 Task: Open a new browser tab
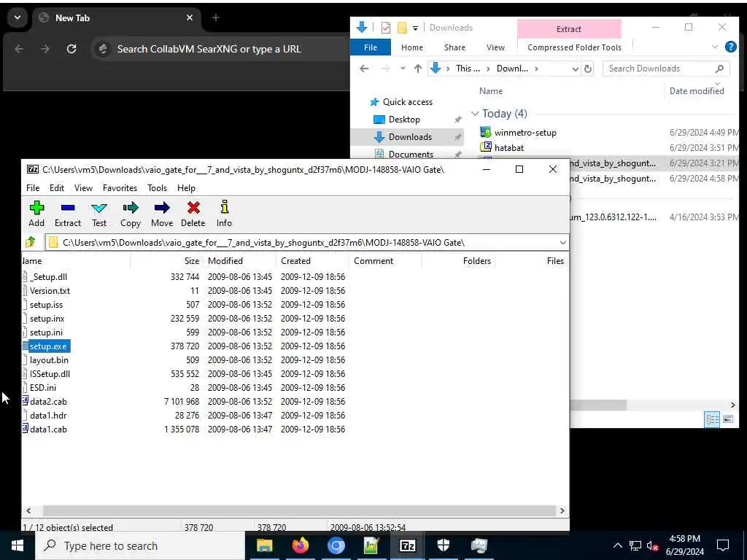(215, 17)
